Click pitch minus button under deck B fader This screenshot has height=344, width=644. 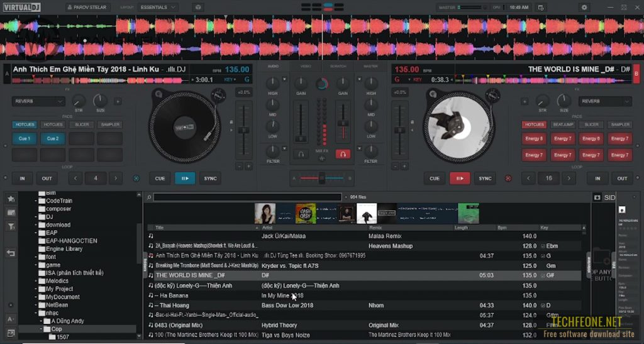click(x=396, y=166)
